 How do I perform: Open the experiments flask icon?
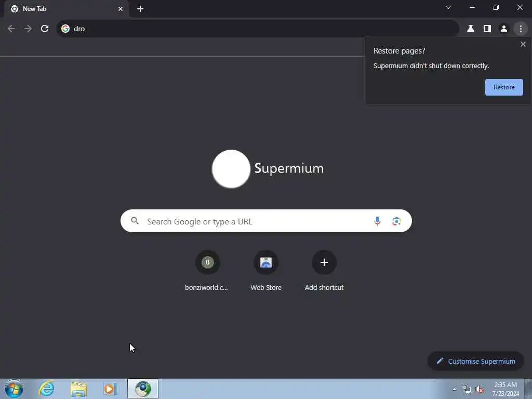point(471,29)
